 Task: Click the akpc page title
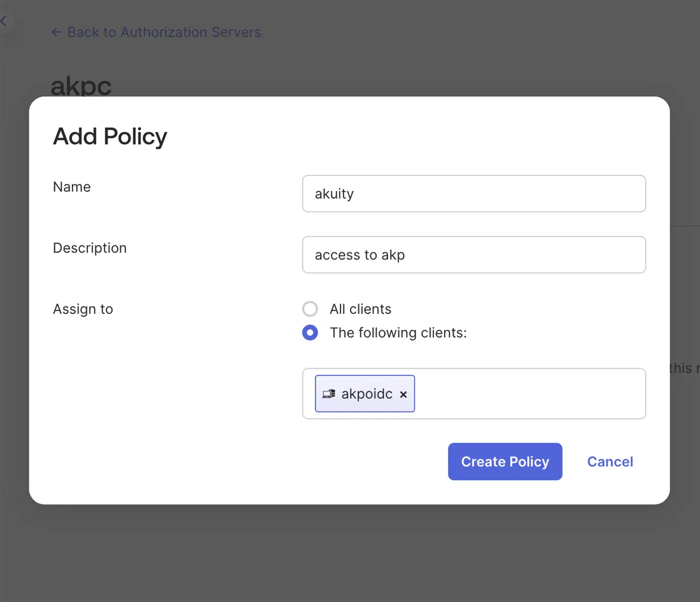click(81, 85)
